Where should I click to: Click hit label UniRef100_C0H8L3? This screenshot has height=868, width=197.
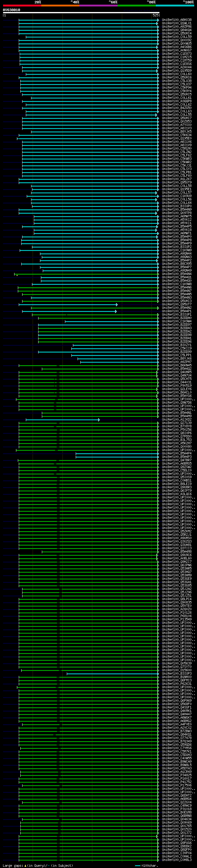click(176, 860)
